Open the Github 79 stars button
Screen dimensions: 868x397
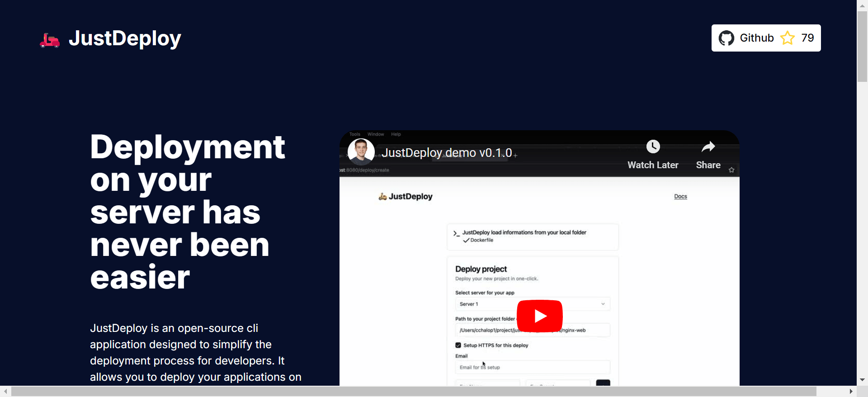(x=766, y=38)
